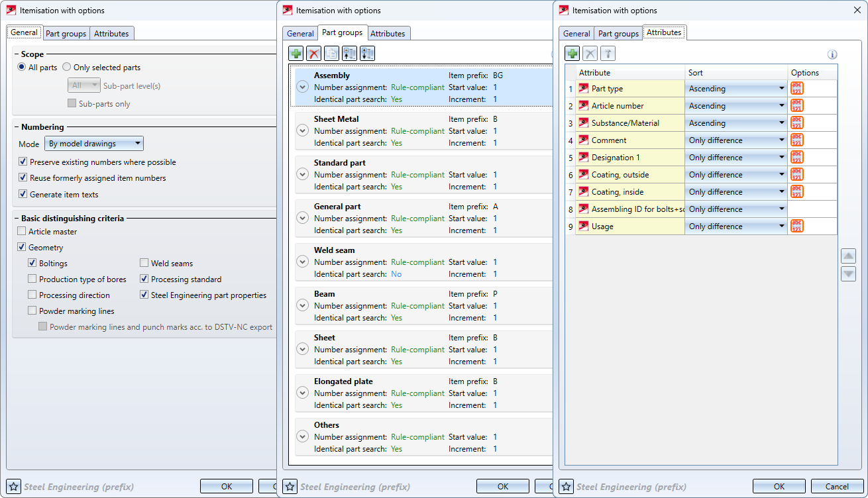Expand the Sheet Metal part group

coord(303,131)
